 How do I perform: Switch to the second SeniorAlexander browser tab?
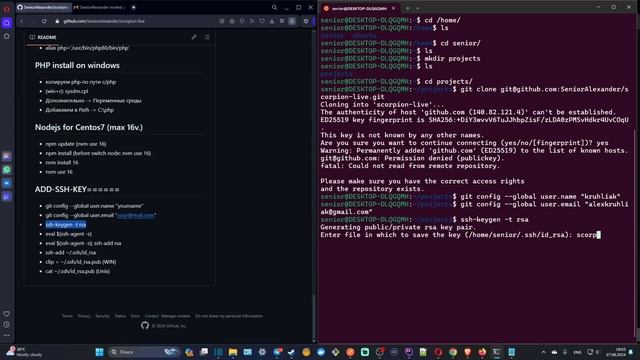click(x=100, y=7)
